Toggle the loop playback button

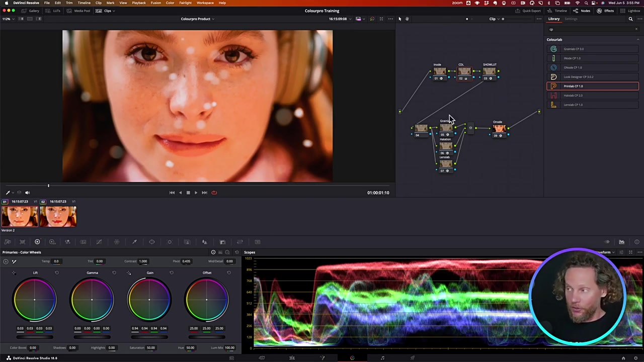(214, 193)
